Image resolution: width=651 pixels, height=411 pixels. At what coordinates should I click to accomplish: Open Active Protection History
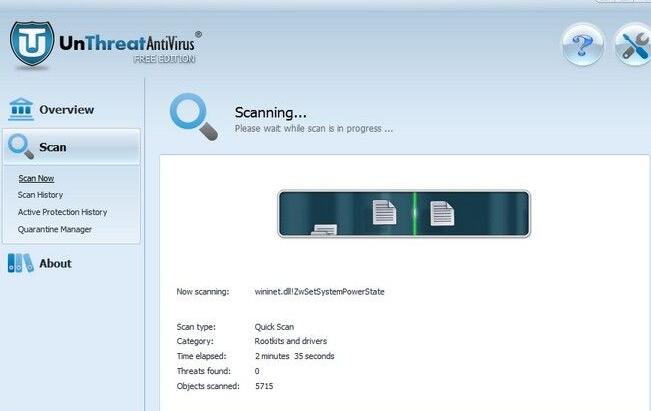[x=62, y=212]
